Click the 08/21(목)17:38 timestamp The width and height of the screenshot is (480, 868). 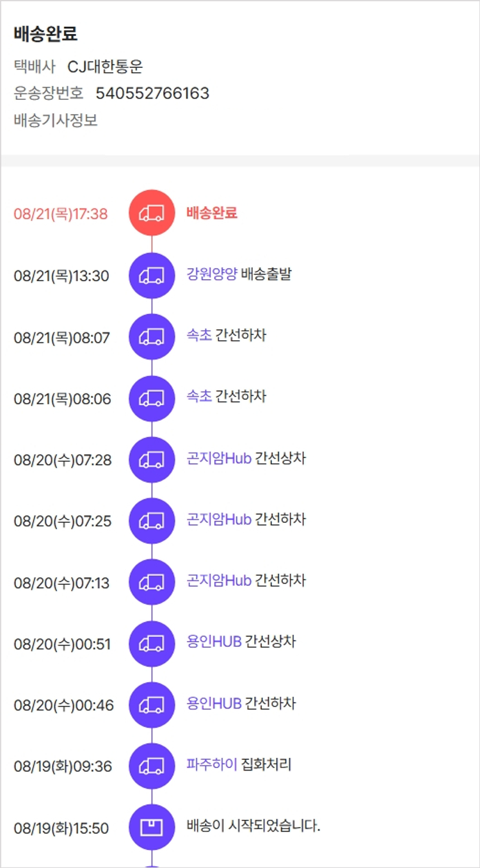(61, 214)
